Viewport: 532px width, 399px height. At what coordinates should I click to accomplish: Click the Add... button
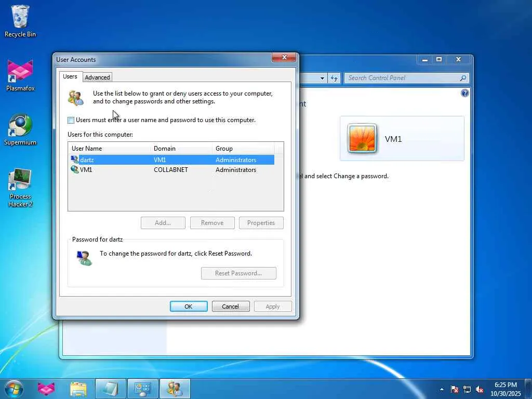[163, 223]
